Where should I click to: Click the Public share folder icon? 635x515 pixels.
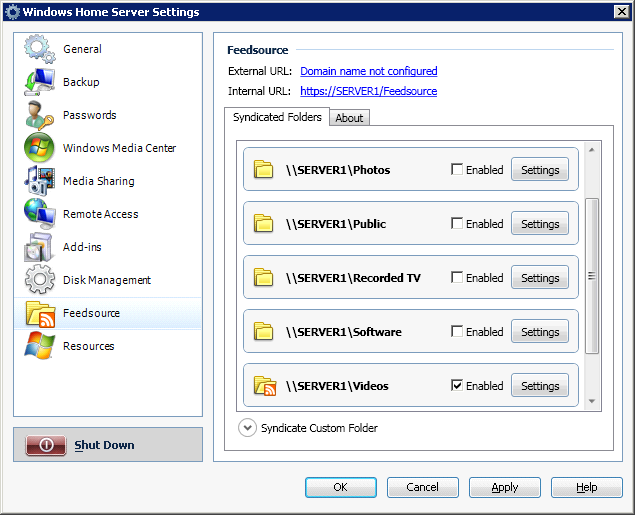263,223
